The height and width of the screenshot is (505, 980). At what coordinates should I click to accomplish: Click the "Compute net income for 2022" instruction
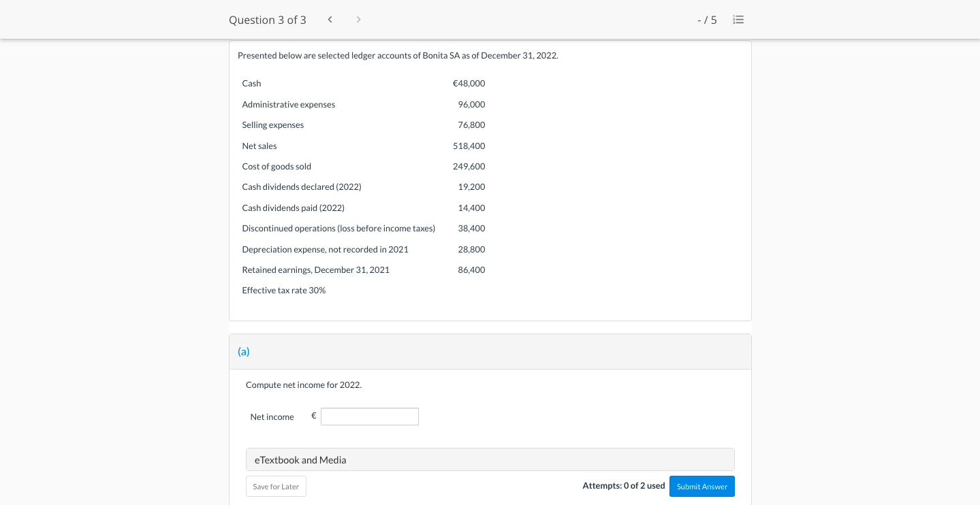tap(304, 385)
